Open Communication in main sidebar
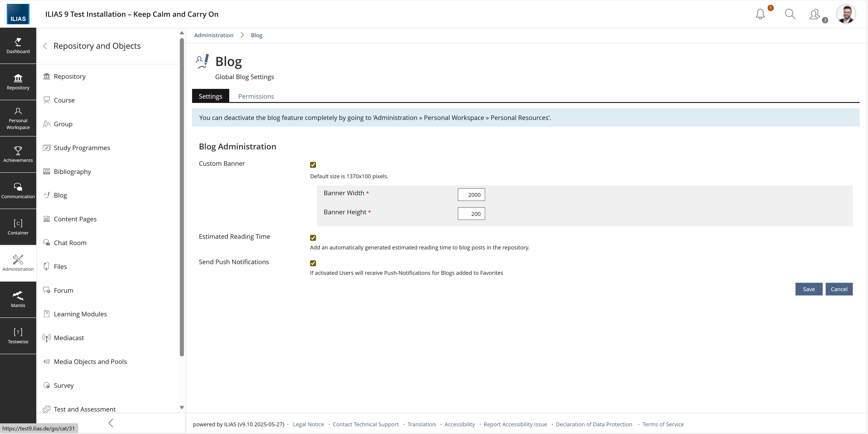The width and height of the screenshot is (868, 434). (18, 190)
